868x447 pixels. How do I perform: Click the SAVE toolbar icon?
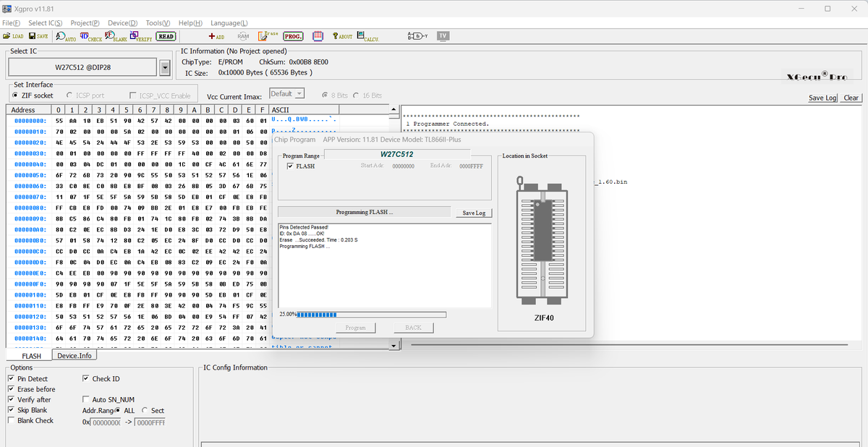click(x=38, y=36)
